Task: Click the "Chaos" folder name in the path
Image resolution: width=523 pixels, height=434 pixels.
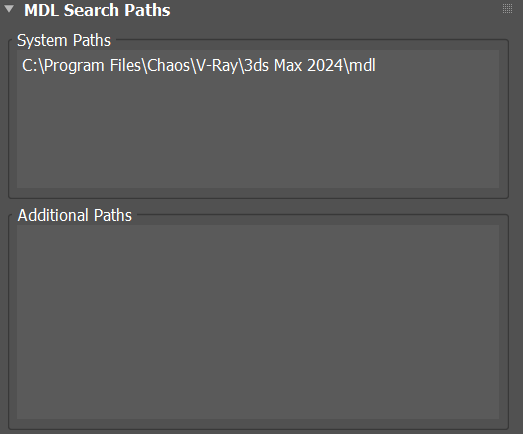Action: [x=168, y=65]
